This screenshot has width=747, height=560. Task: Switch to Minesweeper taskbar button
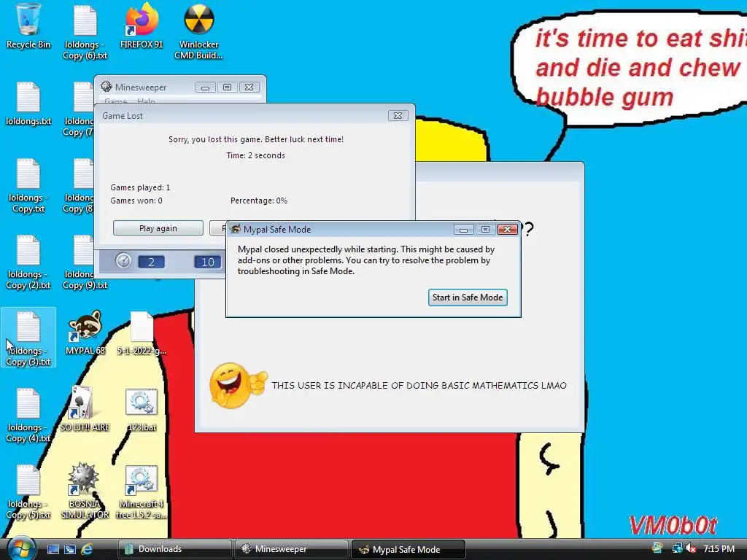292,549
